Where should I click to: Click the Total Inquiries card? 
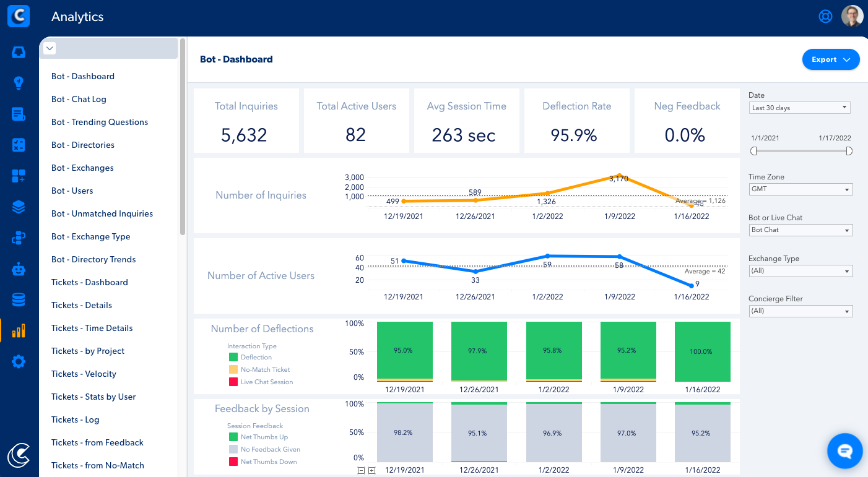click(246, 121)
